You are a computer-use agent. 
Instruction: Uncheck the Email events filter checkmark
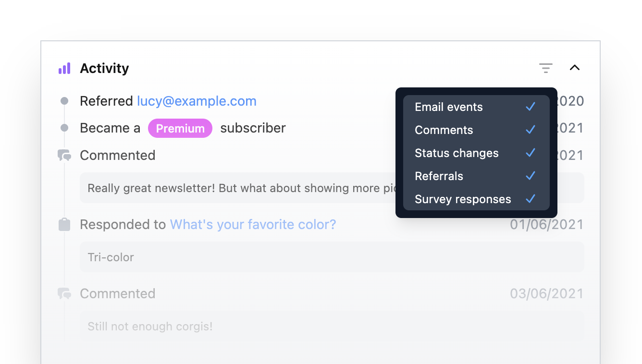(x=531, y=107)
